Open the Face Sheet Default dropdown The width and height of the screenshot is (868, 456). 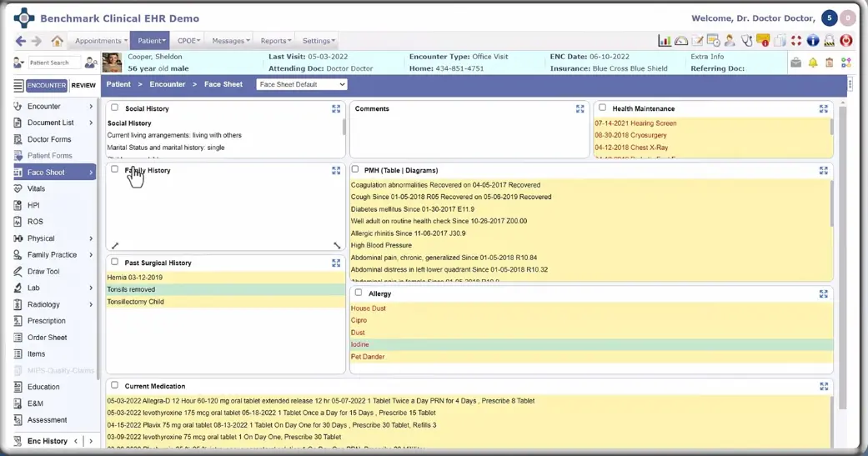click(x=302, y=84)
